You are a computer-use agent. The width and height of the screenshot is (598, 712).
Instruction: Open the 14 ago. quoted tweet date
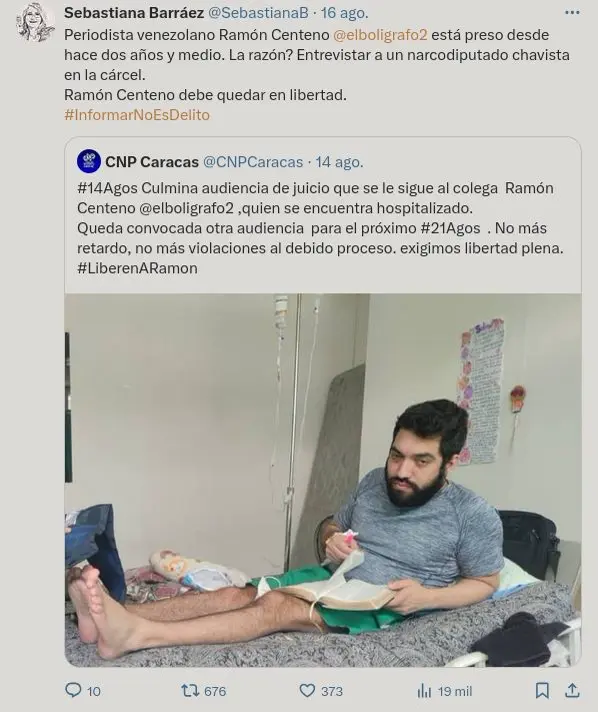(340, 162)
